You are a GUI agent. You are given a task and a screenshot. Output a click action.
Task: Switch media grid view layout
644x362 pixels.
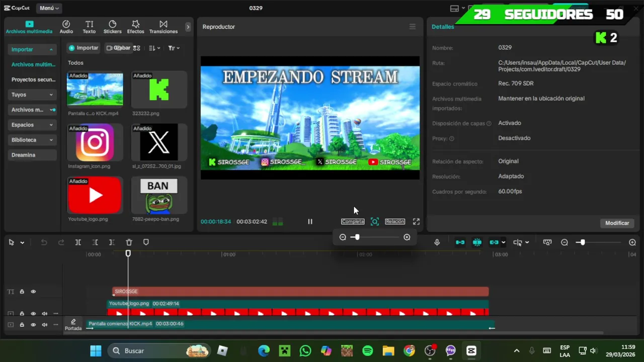[x=136, y=48]
